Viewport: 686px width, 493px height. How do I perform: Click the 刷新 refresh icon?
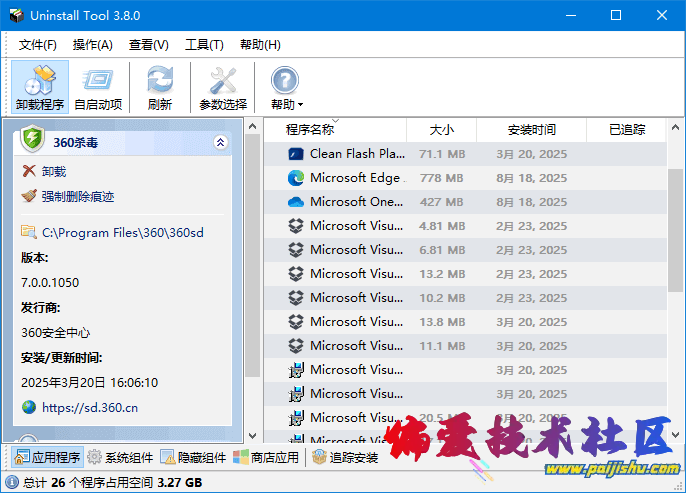tap(160, 87)
